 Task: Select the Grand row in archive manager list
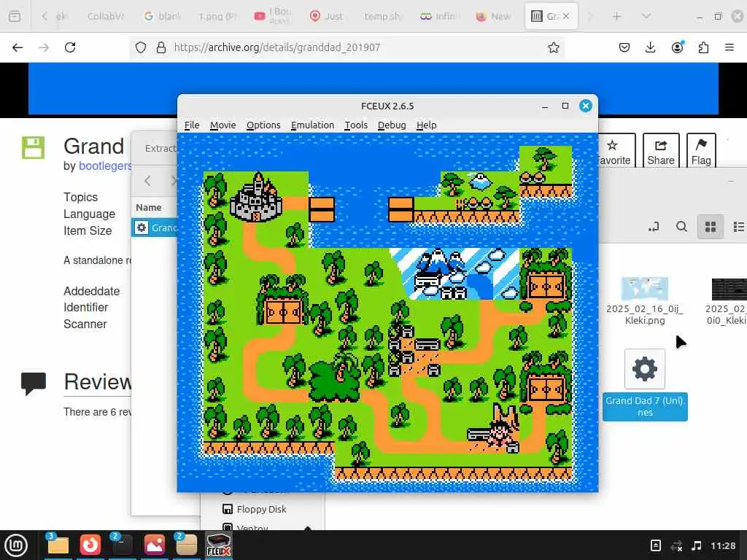(155, 227)
